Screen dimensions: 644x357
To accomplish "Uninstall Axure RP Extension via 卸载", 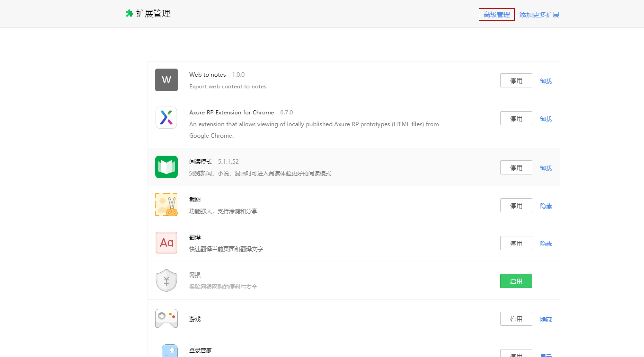I will 546,119.
